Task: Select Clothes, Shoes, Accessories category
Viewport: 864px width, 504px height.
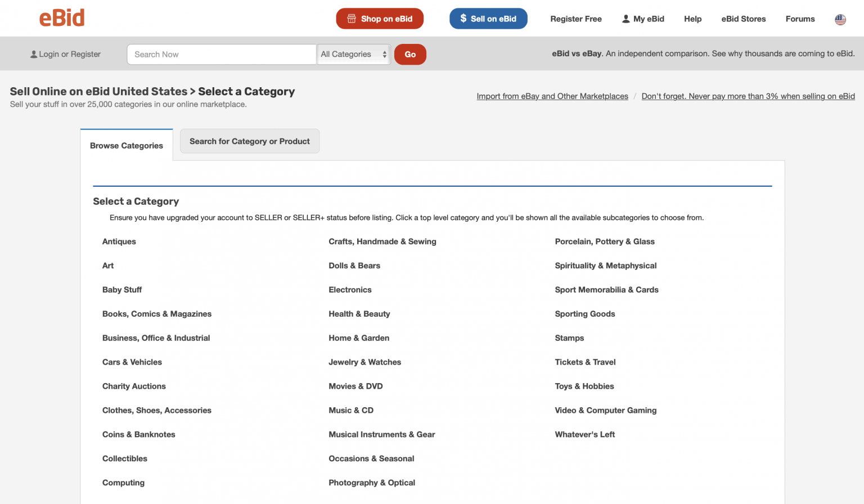Action: 157,411
